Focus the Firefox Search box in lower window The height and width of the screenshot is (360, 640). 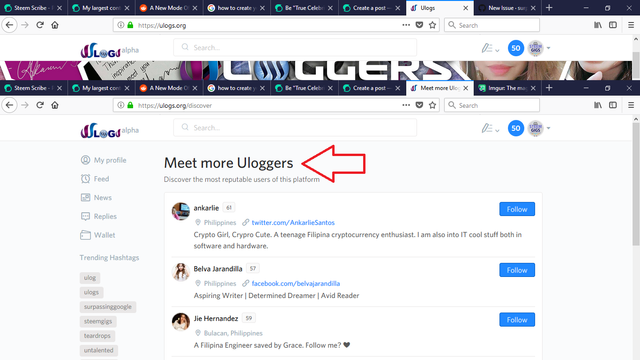click(x=492, y=105)
